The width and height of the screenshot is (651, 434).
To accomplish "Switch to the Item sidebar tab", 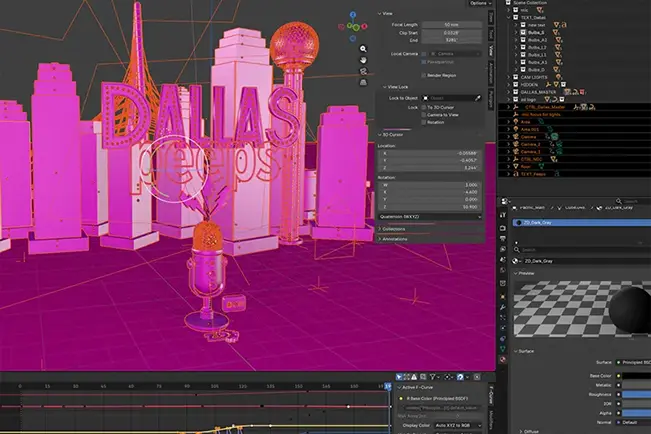I will pos(491,17).
